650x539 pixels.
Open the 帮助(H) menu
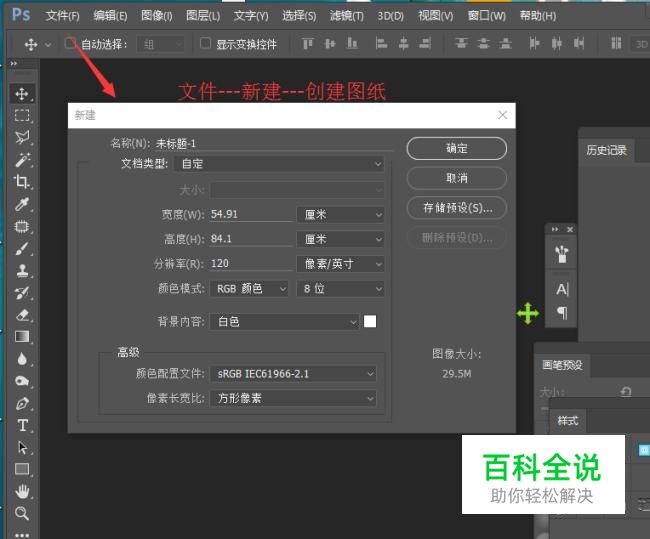(x=538, y=16)
